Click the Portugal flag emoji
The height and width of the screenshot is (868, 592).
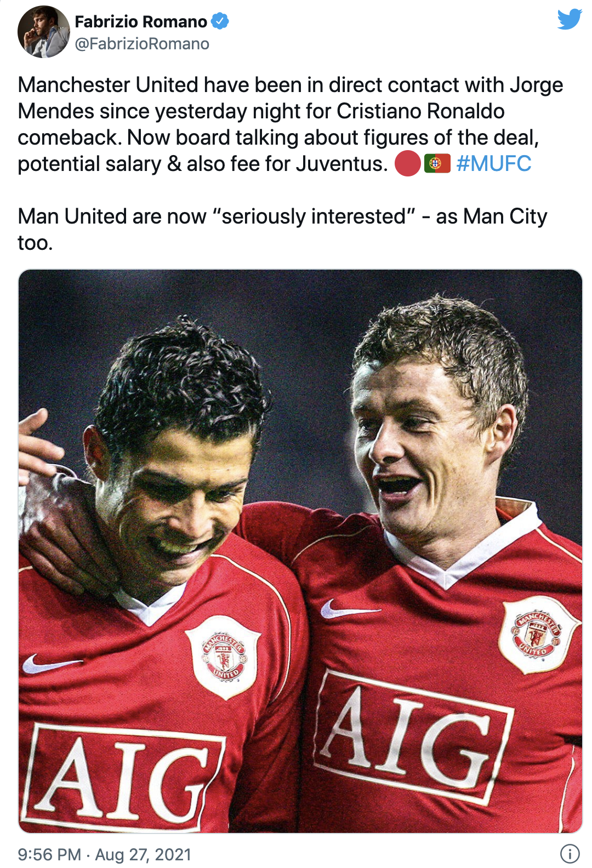coord(437,163)
